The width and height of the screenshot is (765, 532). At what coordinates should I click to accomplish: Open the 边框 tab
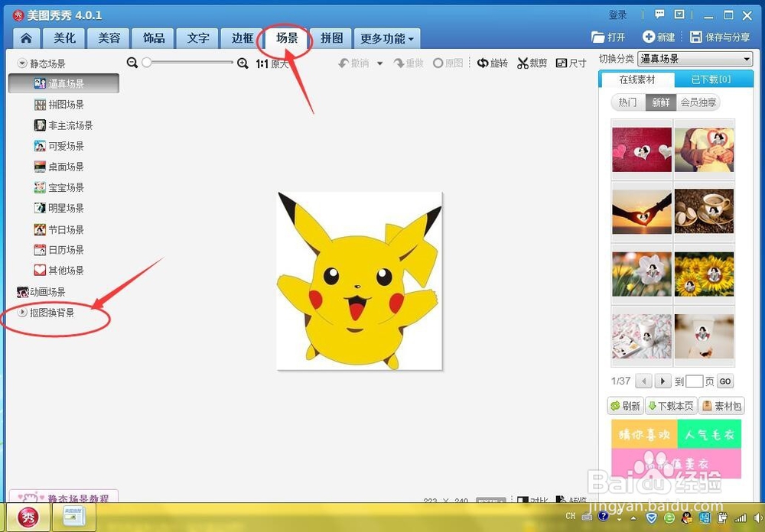point(243,38)
